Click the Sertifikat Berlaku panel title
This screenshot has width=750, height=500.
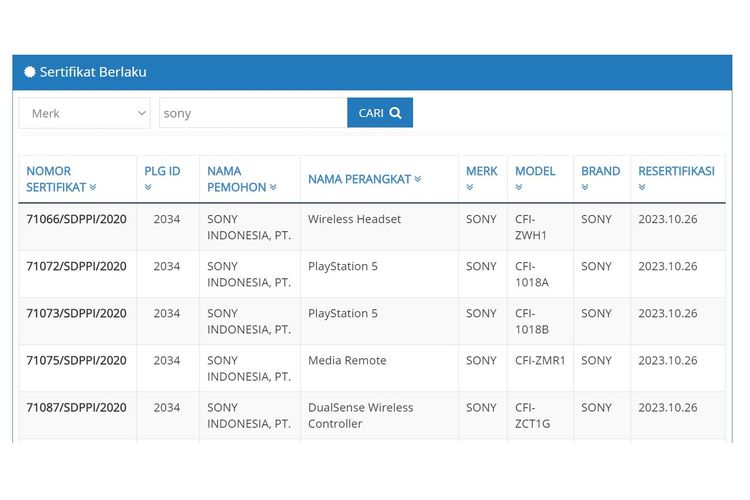[x=93, y=72]
